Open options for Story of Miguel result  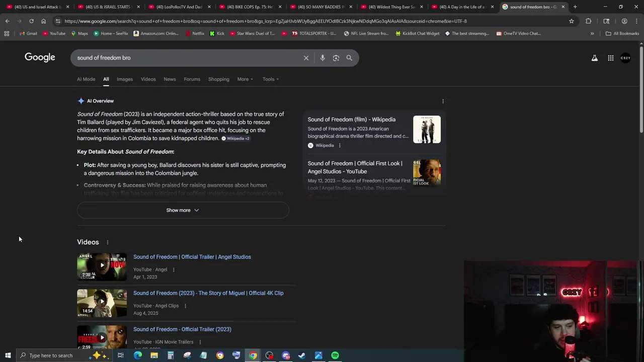185,306
